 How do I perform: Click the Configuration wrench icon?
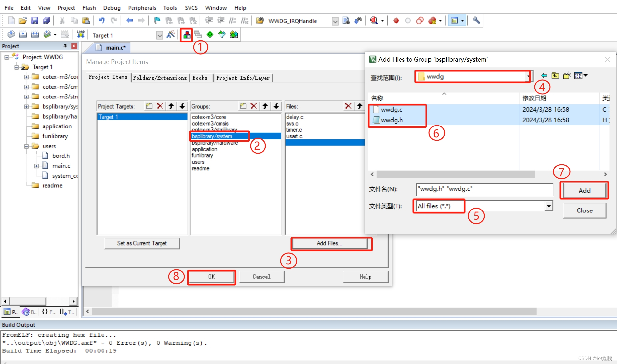(476, 21)
